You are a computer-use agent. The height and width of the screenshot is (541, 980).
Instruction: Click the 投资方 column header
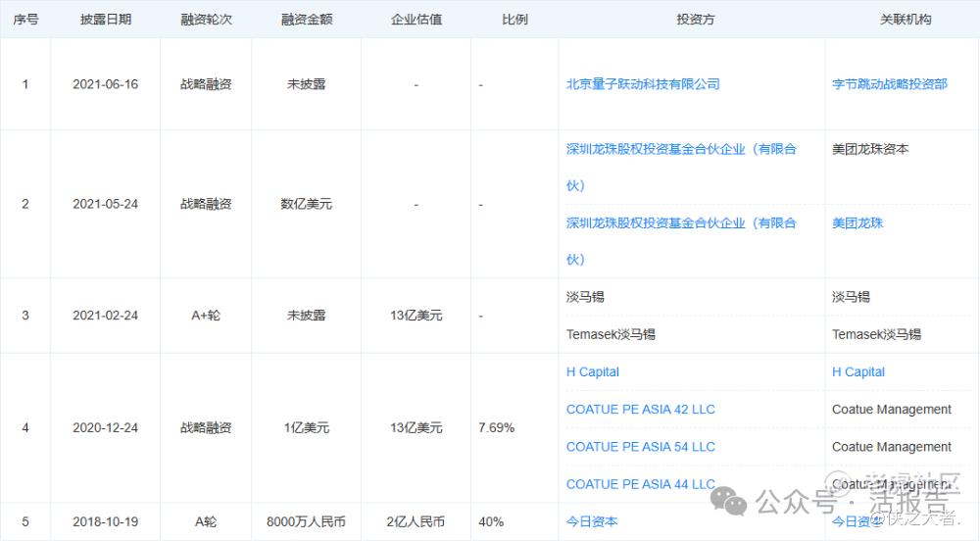695,20
